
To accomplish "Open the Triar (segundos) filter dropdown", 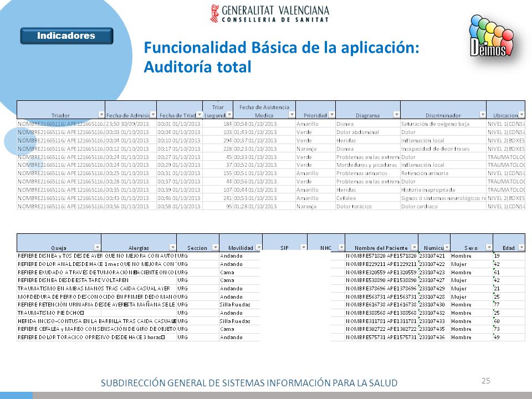I will tap(229, 114).
